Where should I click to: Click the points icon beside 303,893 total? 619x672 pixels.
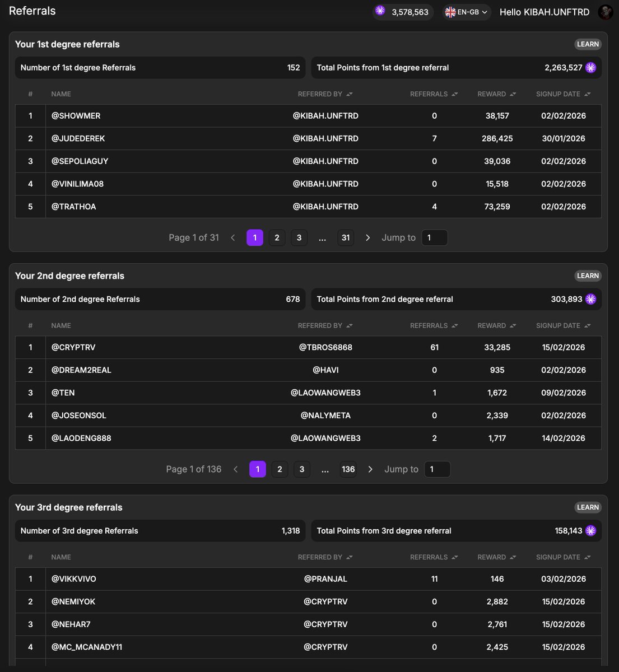coord(590,299)
